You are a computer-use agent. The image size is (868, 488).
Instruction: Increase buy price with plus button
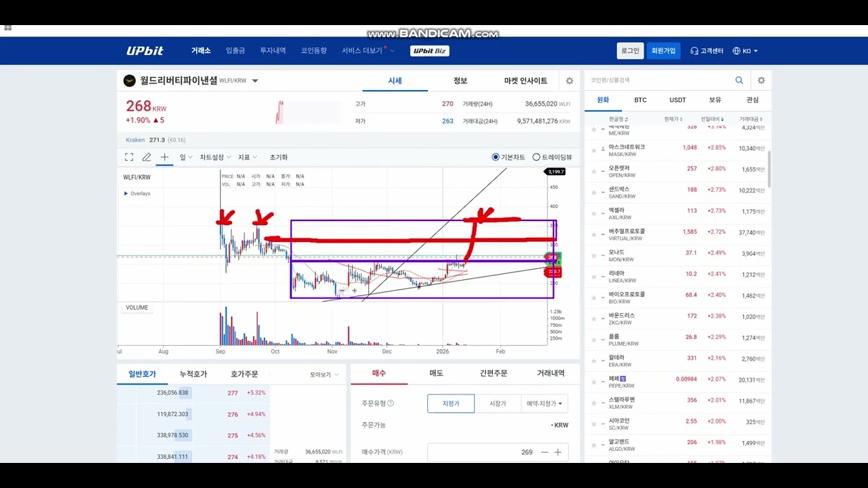coord(558,452)
